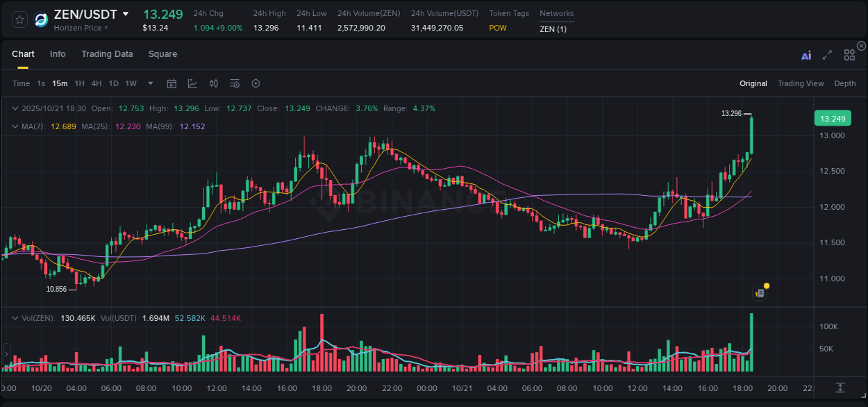
Task: Select the date range calendar icon
Action: pyautogui.click(x=172, y=83)
